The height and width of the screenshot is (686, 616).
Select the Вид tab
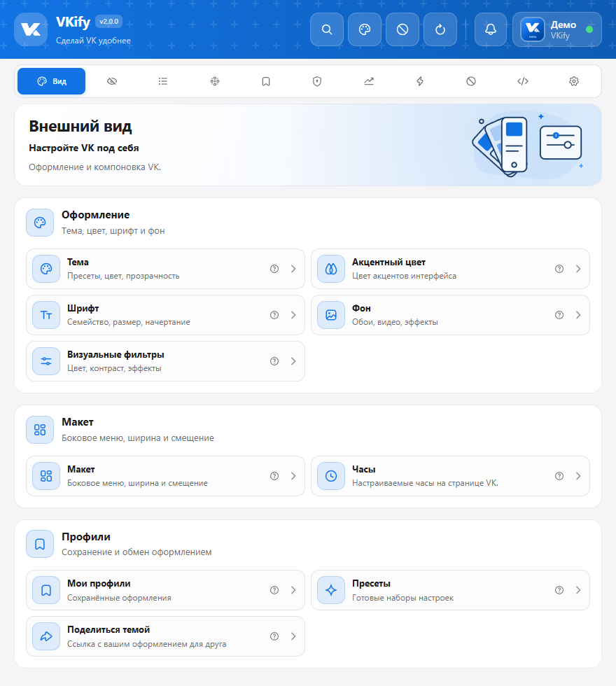tap(52, 81)
